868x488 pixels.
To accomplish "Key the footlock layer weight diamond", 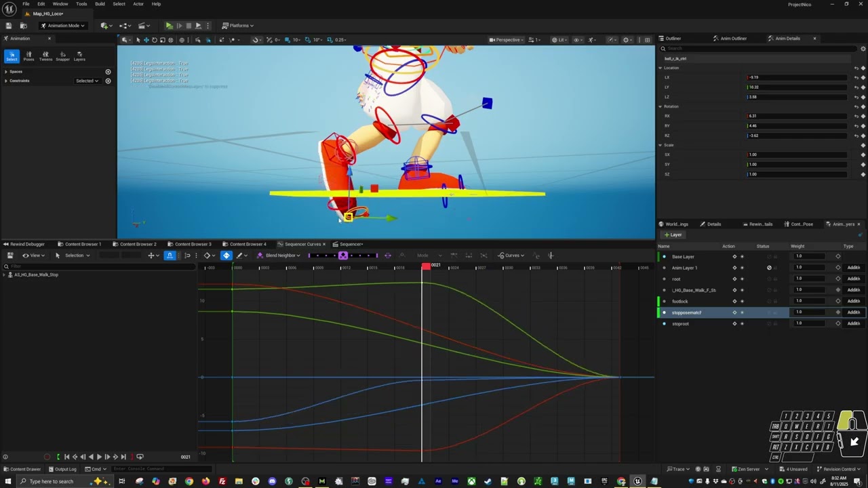I will [838, 301].
